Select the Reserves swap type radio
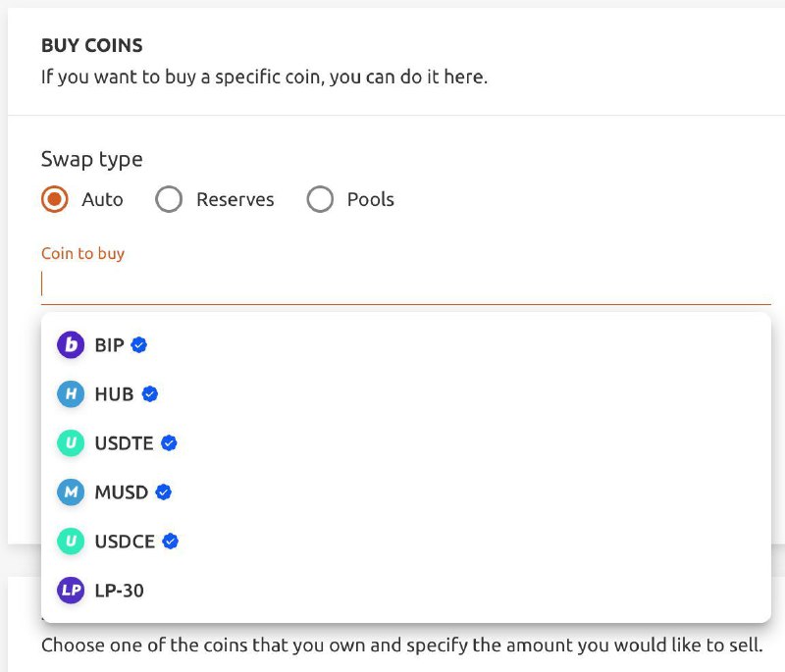Image resolution: width=785 pixels, height=672 pixels. (x=169, y=199)
